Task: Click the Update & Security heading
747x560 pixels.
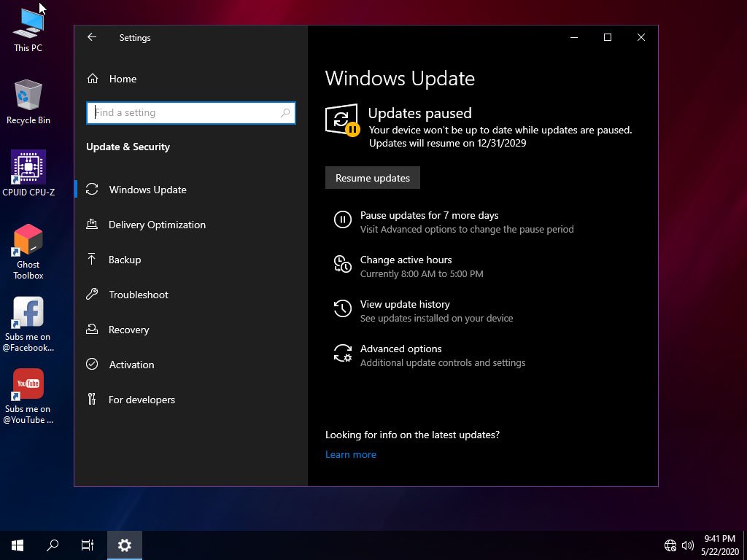Action: 128,147
